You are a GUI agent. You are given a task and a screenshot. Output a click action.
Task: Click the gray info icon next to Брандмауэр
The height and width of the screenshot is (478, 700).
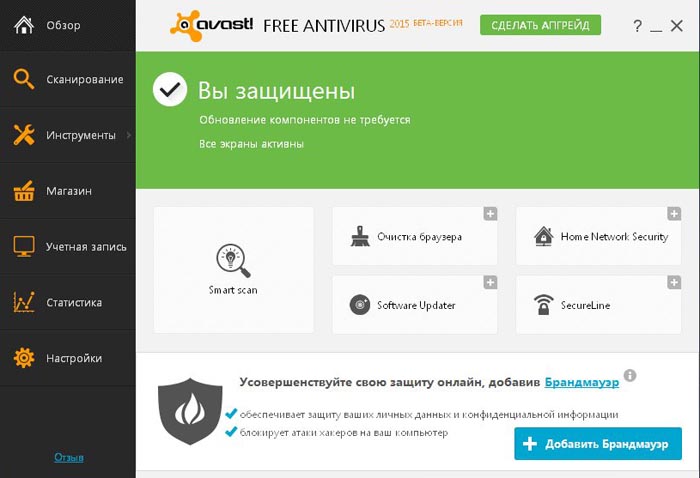pos(630,375)
